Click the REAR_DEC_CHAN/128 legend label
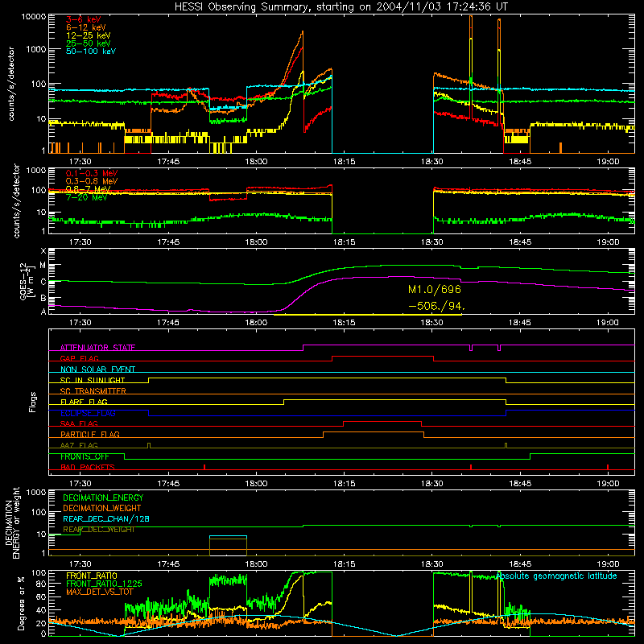The image size is (644, 644). [106, 518]
